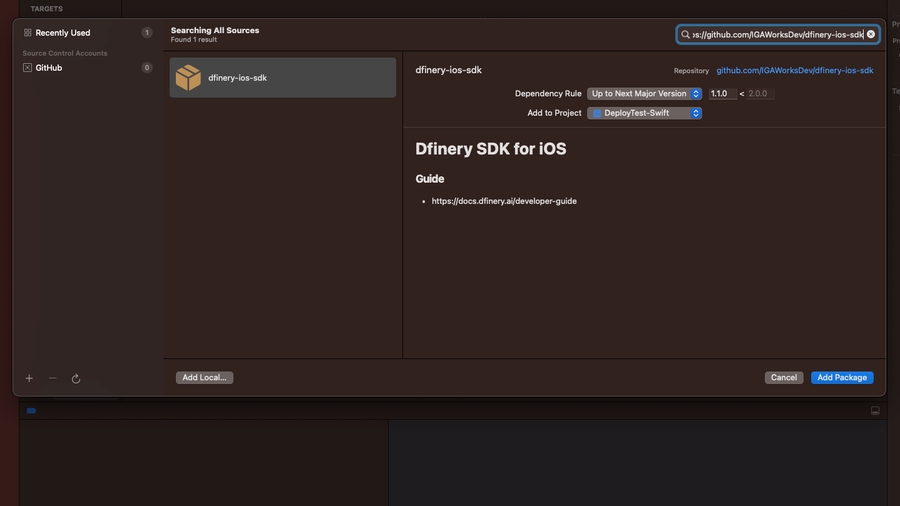Click the Add Local... button
The width and height of the screenshot is (900, 506).
click(204, 378)
